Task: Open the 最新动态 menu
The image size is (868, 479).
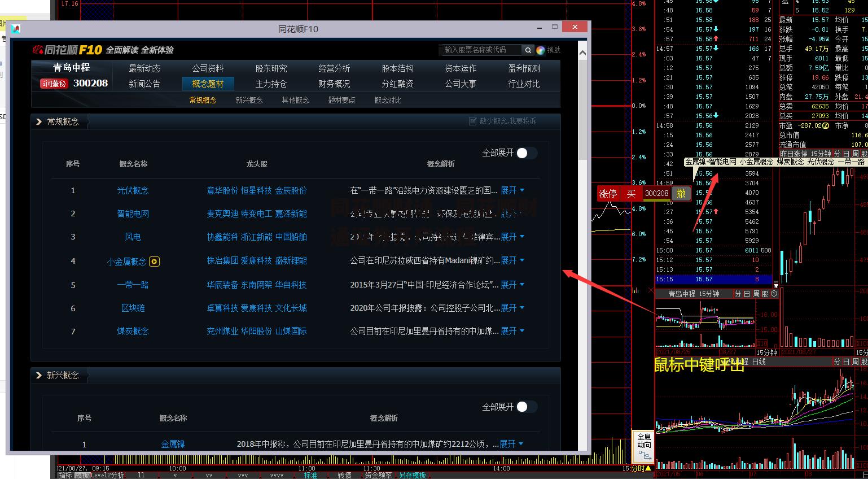Action: (x=144, y=68)
